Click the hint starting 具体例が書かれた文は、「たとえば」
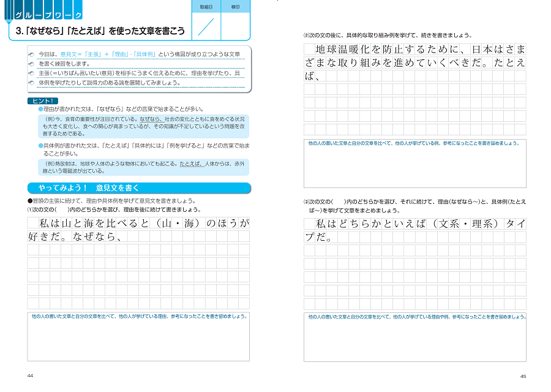This screenshot has width=551, height=392. [x=146, y=149]
